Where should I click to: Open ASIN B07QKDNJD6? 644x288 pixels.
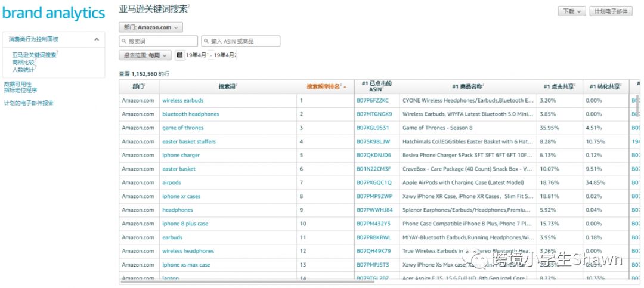[374, 155]
